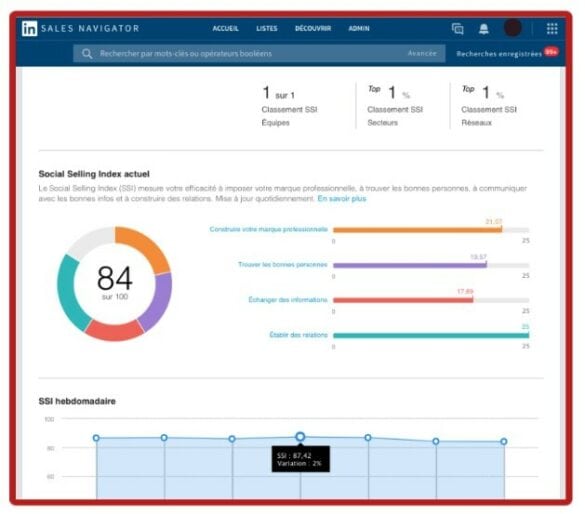Select the first weekly SSI data point
This screenshot has width=585, height=514.
(x=96, y=438)
